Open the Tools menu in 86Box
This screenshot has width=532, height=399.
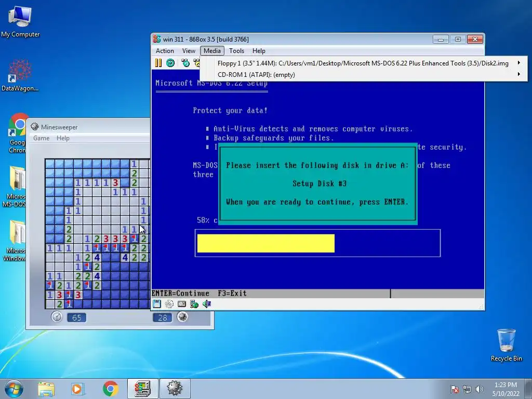[236, 51]
